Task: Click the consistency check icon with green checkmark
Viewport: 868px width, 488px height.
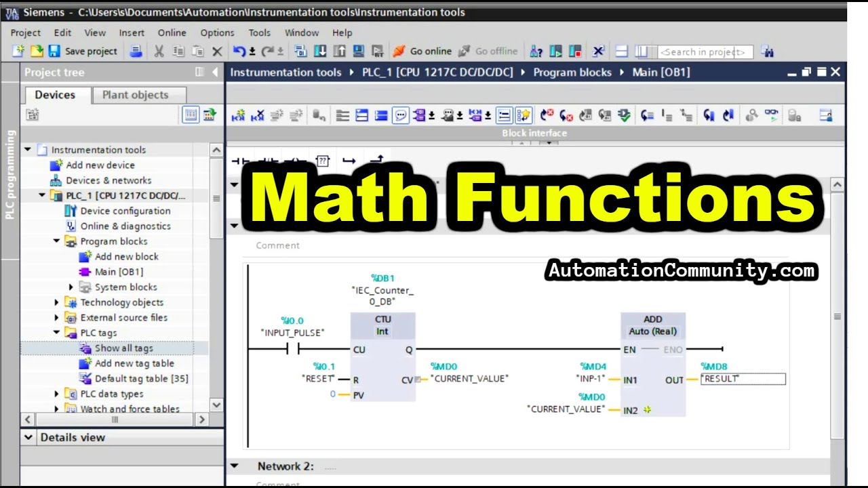Action: 624,115
